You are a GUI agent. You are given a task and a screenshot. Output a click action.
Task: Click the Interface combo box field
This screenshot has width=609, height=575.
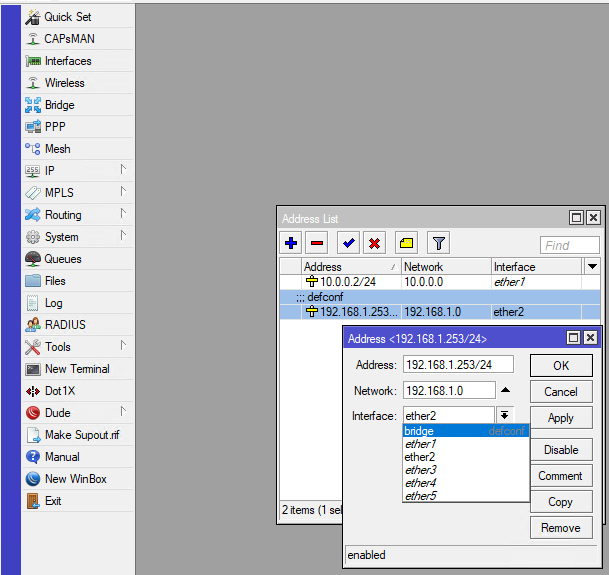point(449,416)
